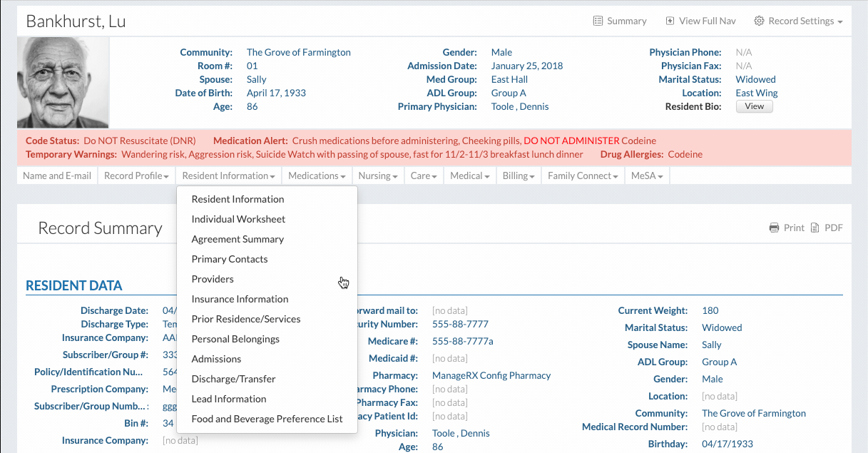Screen dimensions: 868x453
Task: Click the PDF document icon
Action: (x=815, y=228)
